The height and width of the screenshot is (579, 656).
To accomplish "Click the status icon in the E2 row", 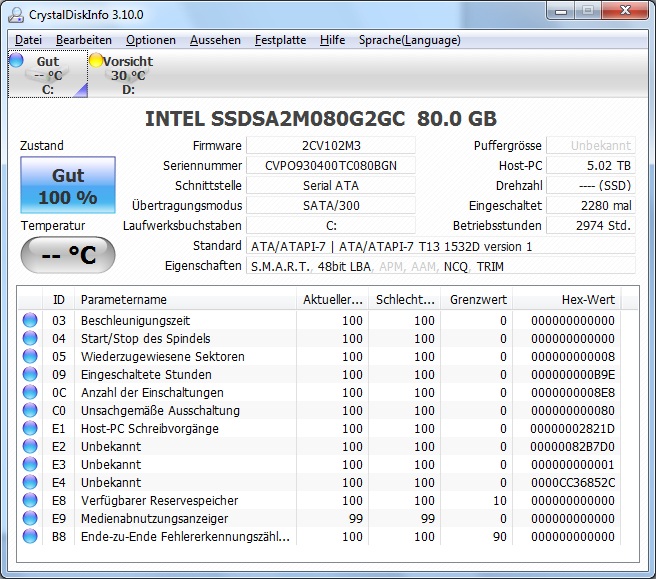I will click(x=30, y=446).
